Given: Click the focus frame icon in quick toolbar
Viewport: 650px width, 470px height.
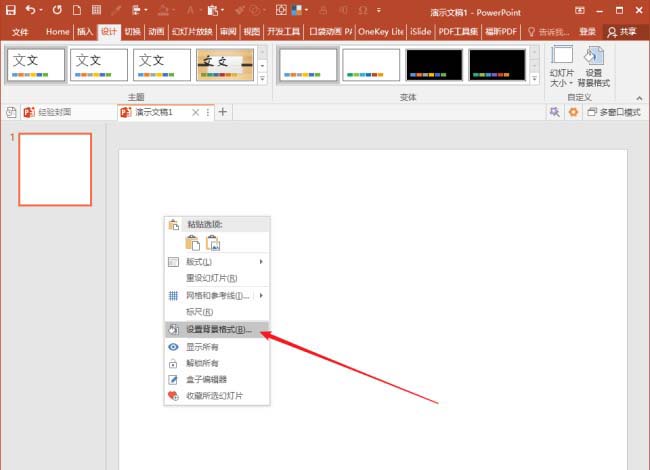Looking at the screenshot, I should click(x=281, y=10).
